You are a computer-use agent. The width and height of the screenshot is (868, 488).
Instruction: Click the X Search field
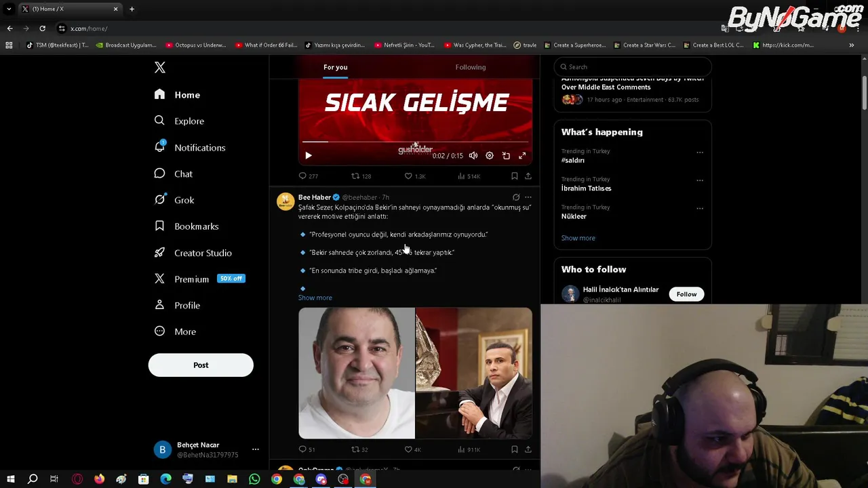(x=633, y=67)
